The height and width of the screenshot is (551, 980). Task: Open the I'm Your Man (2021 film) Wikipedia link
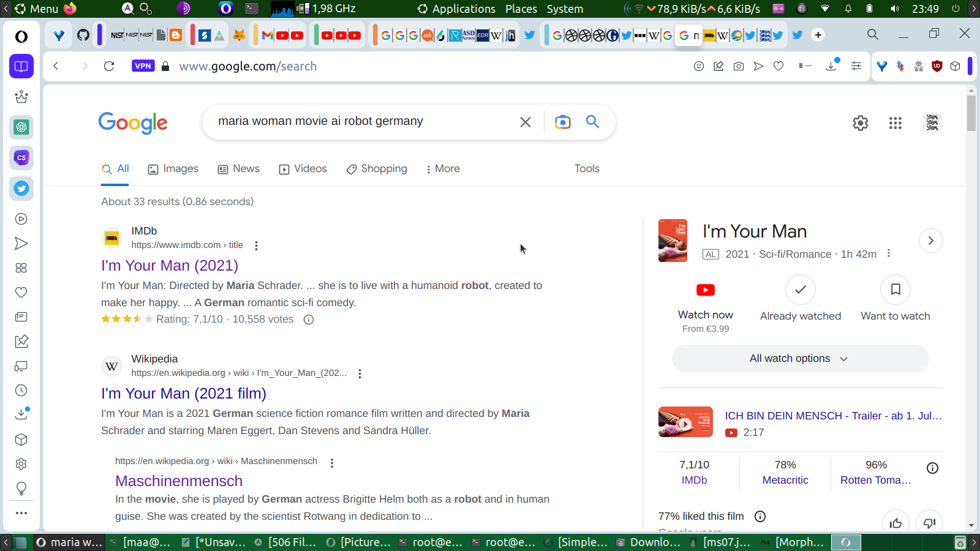coord(184,394)
